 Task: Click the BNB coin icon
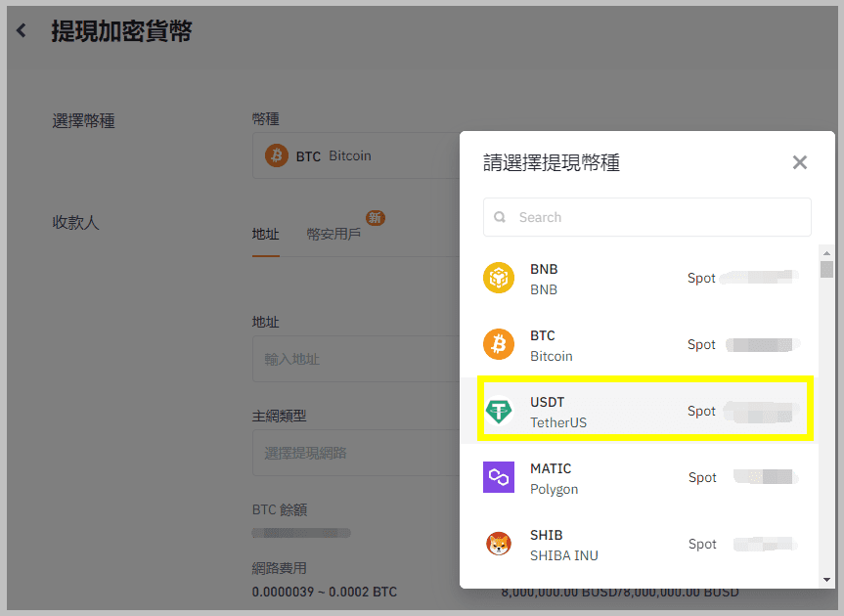pos(499,279)
